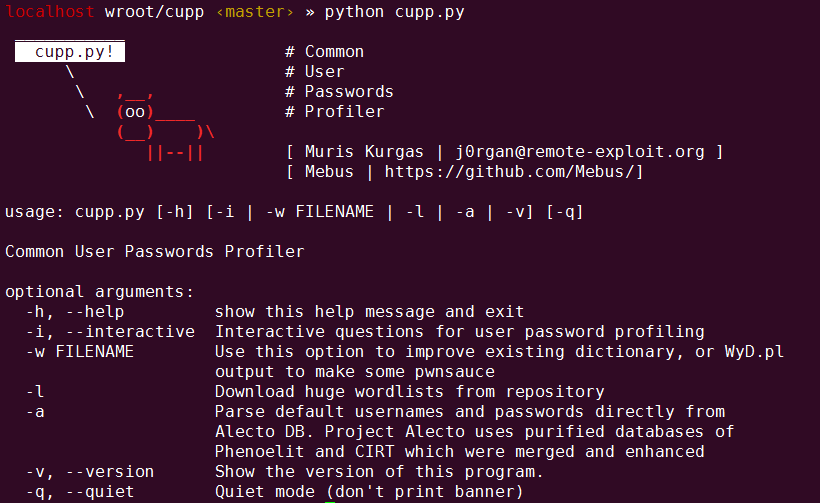Click the 'Common User Passwords Profiler' description line
820x503 pixels.
[155, 252]
